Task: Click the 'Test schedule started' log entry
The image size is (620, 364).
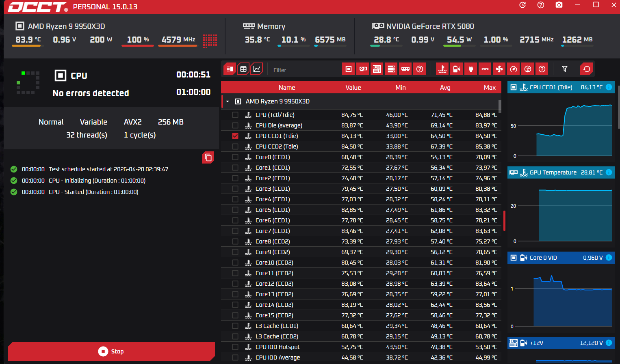Action: pyautogui.click(x=108, y=169)
